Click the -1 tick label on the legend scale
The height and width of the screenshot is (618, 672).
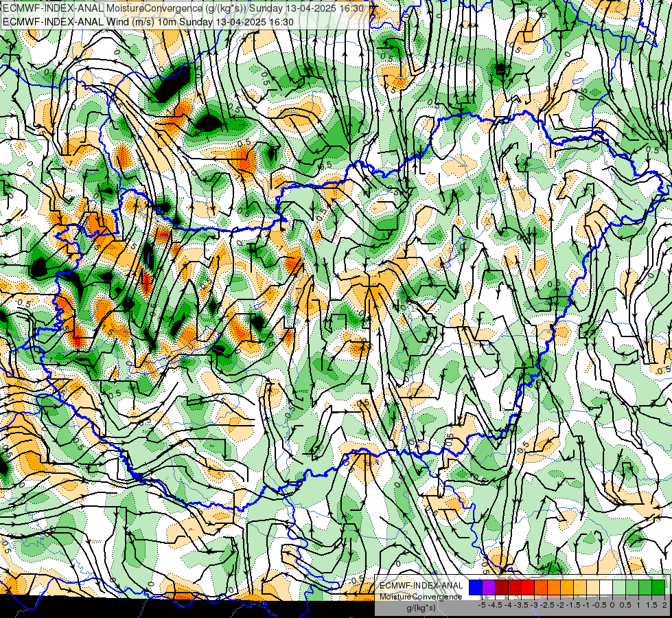(x=586, y=605)
